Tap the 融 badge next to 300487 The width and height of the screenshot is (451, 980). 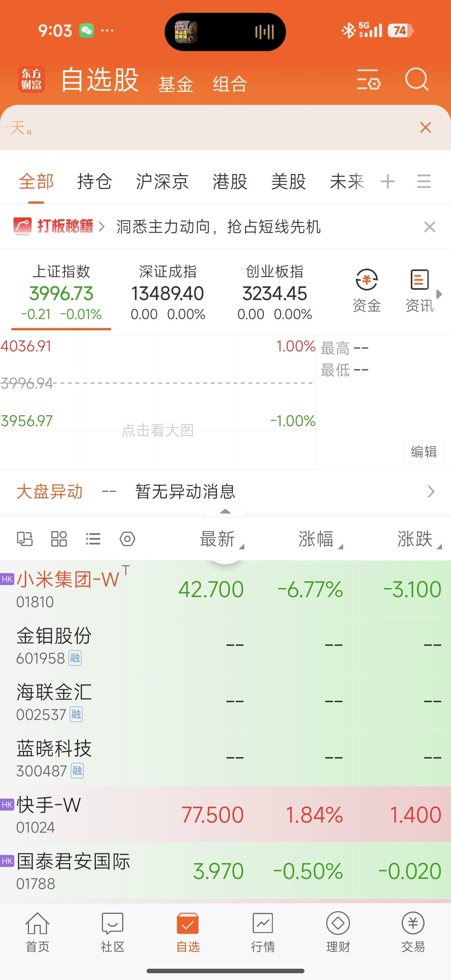pos(77,771)
